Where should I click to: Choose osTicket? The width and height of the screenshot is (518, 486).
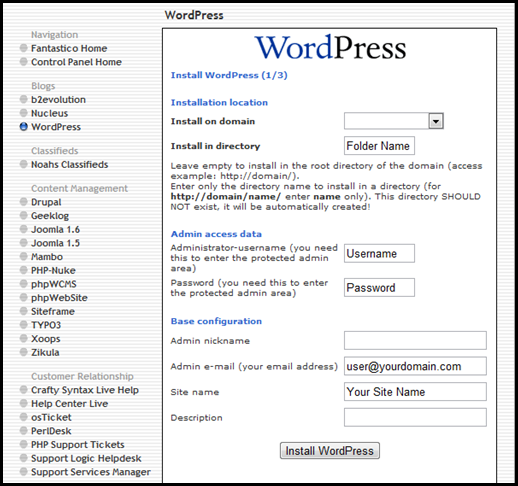point(51,418)
